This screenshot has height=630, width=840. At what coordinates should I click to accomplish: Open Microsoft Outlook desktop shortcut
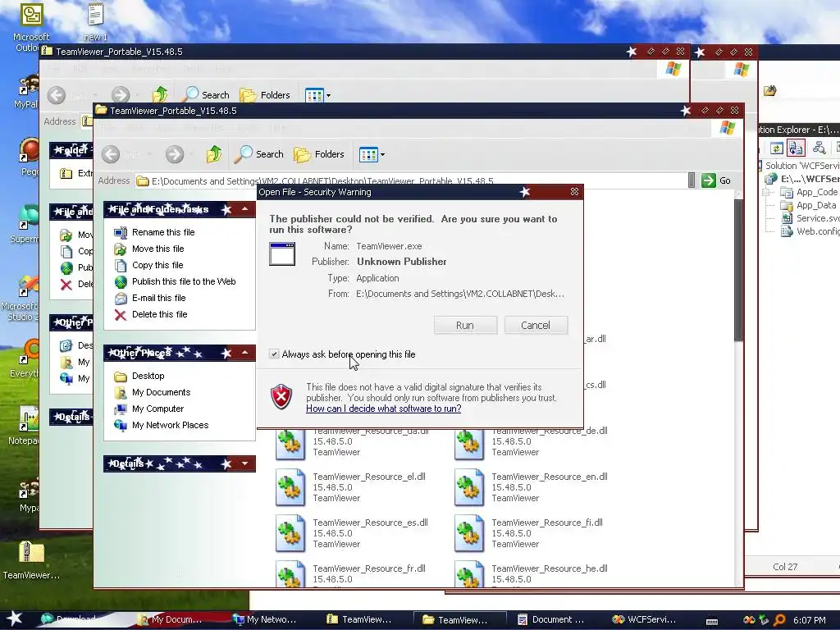click(x=31, y=27)
